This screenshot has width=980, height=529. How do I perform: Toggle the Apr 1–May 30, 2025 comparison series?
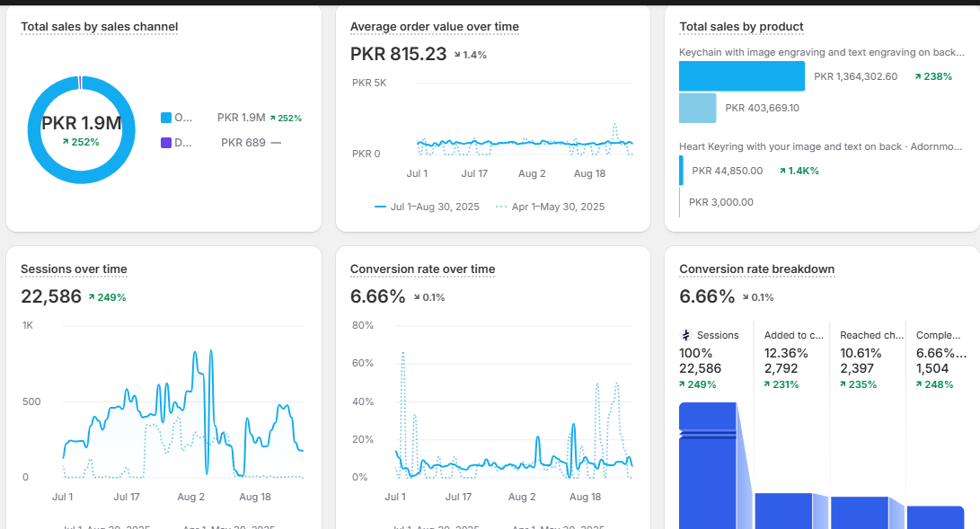(x=549, y=207)
